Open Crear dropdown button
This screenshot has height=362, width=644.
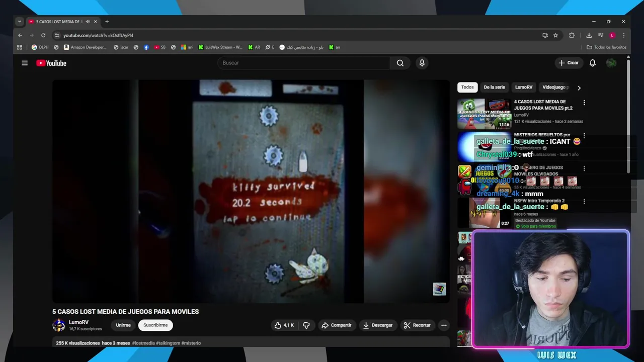(x=569, y=63)
